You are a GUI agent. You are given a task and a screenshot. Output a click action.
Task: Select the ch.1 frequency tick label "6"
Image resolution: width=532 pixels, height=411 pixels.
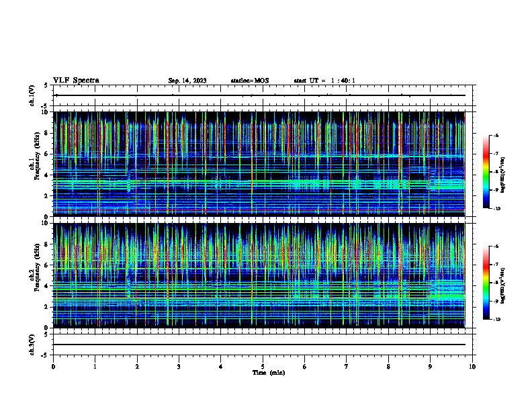coord(47,154)
